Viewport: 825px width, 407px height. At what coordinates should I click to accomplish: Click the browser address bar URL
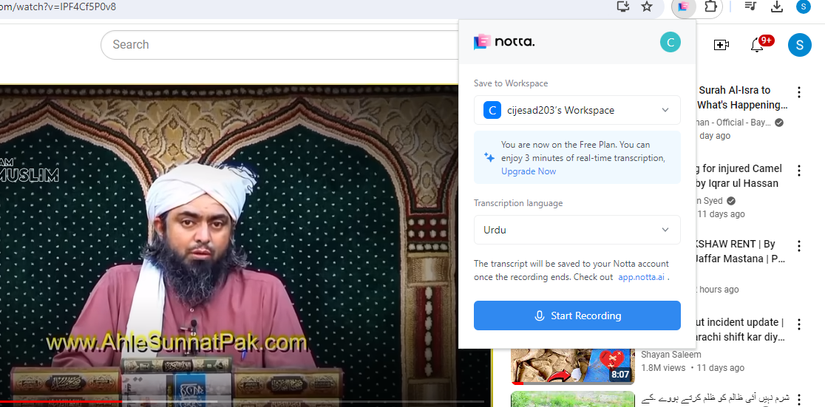pos(58,7)
